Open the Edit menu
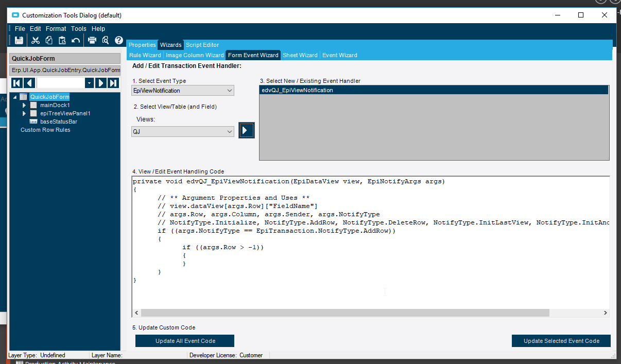621x364 pixels. click(x=35, y=29)
